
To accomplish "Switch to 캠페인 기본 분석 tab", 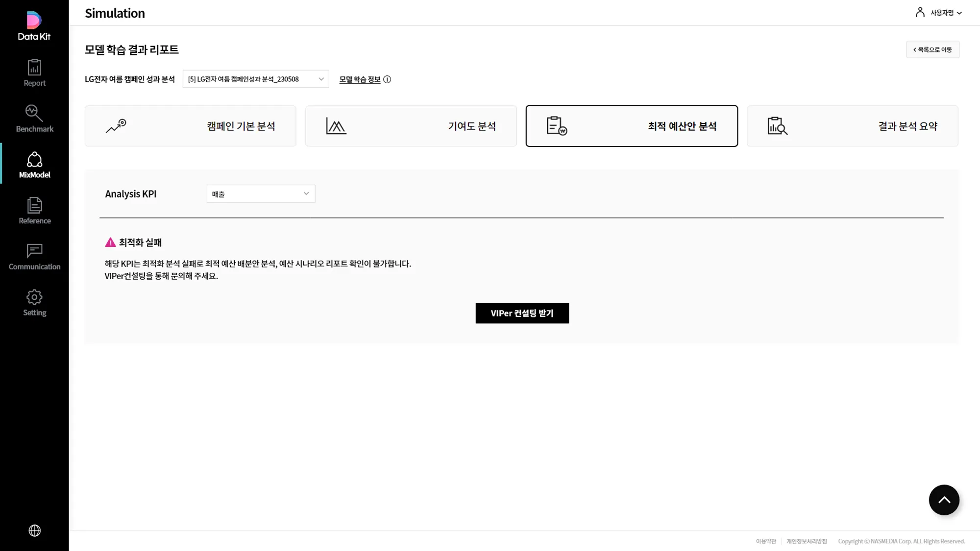I will [190, 126].
